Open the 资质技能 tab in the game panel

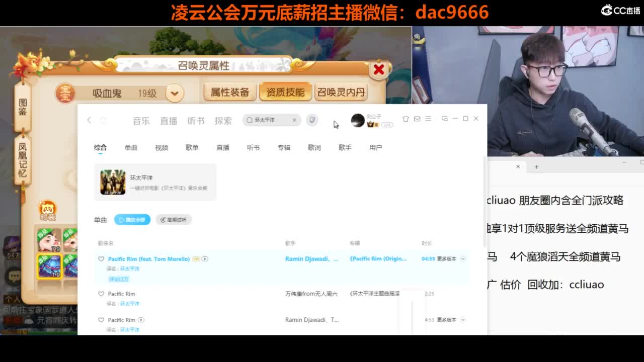285,92
